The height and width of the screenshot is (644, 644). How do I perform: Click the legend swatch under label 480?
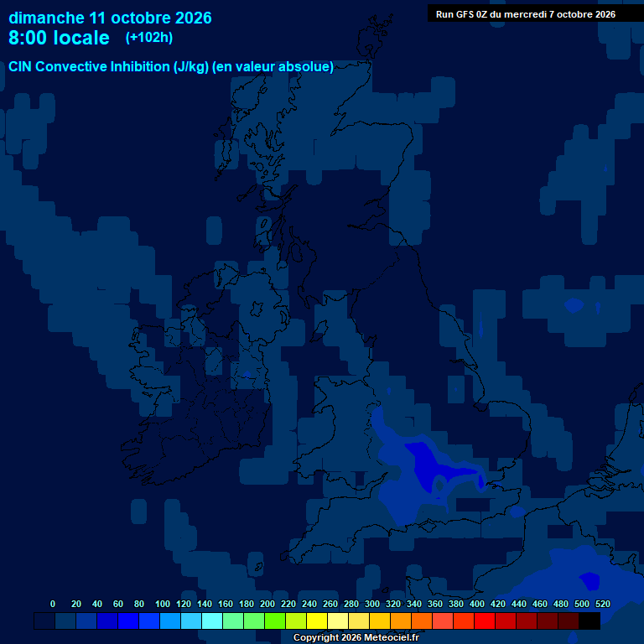547,621
